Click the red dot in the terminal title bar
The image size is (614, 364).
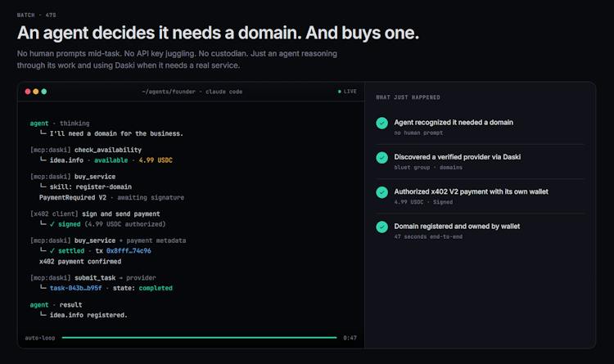(x=28, y=92)
